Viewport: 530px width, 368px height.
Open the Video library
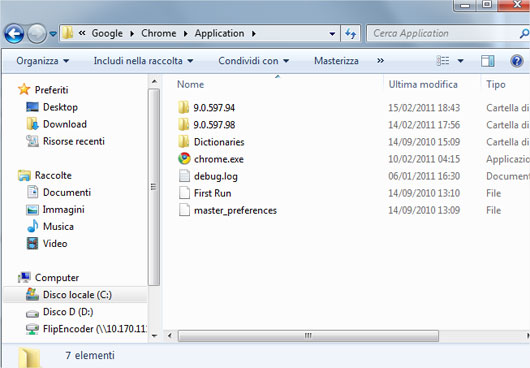click(x=47, y=243)
